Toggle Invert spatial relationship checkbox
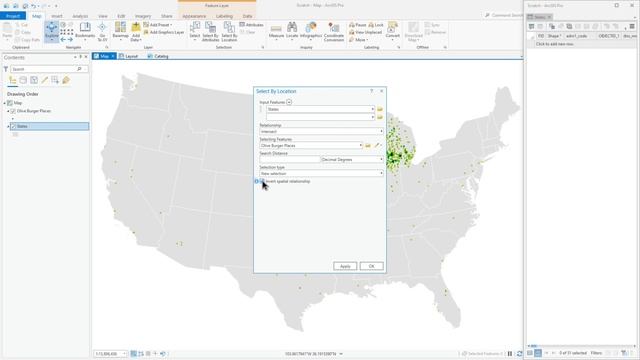The image size is (640, 360). 262,181
